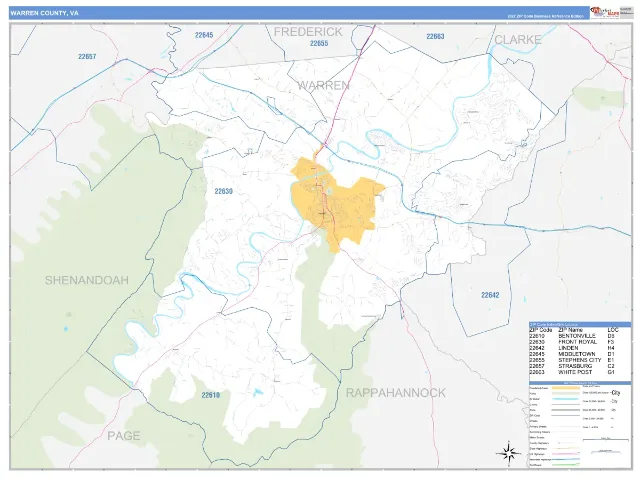The height and width of the screenshot is (480, 640).
Task: Click the 22642 ZIP label on map
Action: tap(490, 295)
